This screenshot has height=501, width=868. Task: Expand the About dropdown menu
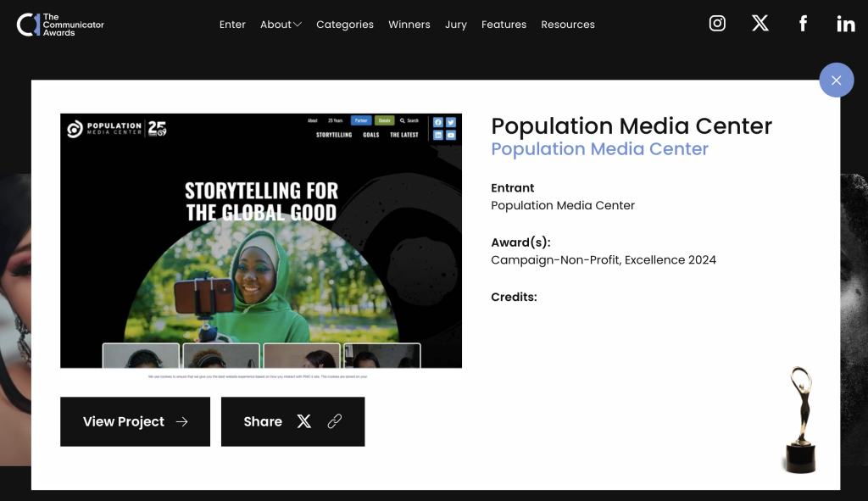281,25
